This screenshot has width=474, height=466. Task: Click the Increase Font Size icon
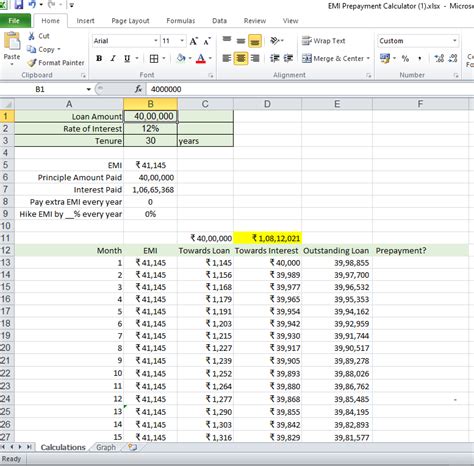[x=194, y=41]
